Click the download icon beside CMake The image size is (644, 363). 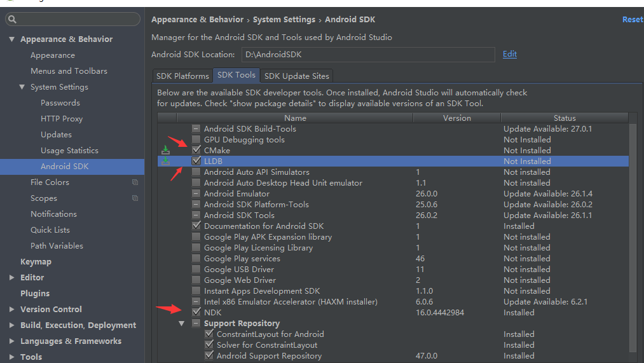165,150
